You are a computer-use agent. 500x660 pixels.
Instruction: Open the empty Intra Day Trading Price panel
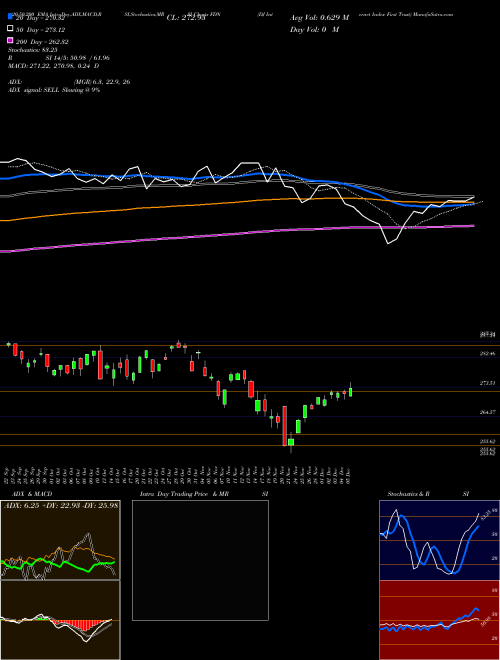200,560
